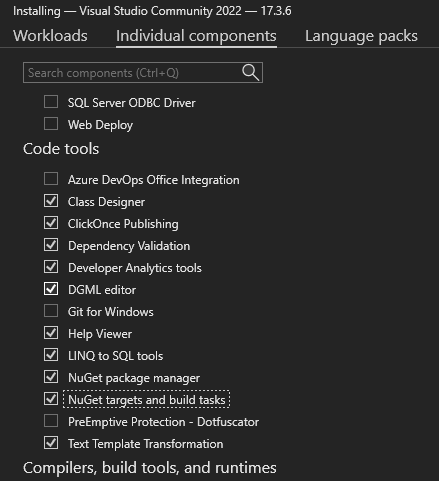Toggle the DGML editor checkbox
This screenshot has height=481, width=439.
pos(51,289)
